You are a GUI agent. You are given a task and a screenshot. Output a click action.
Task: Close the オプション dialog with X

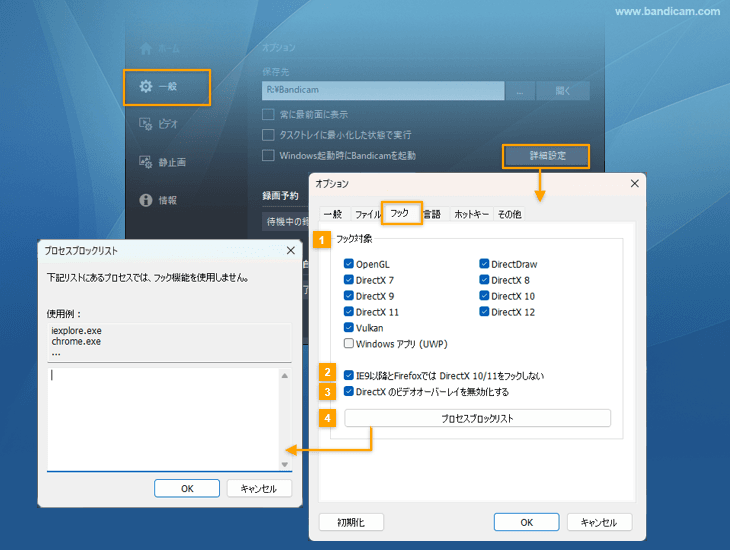[x=633, y=184]
